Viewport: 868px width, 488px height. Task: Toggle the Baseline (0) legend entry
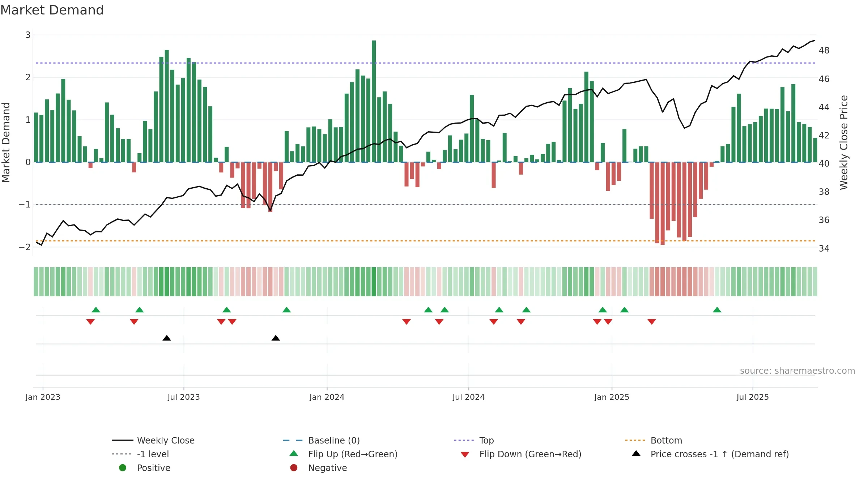click(x=321, y=440)
